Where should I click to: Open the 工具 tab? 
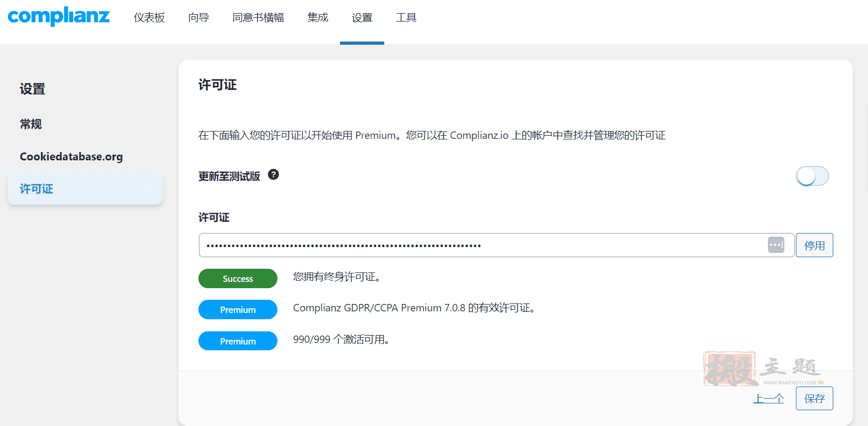point(406,18)
